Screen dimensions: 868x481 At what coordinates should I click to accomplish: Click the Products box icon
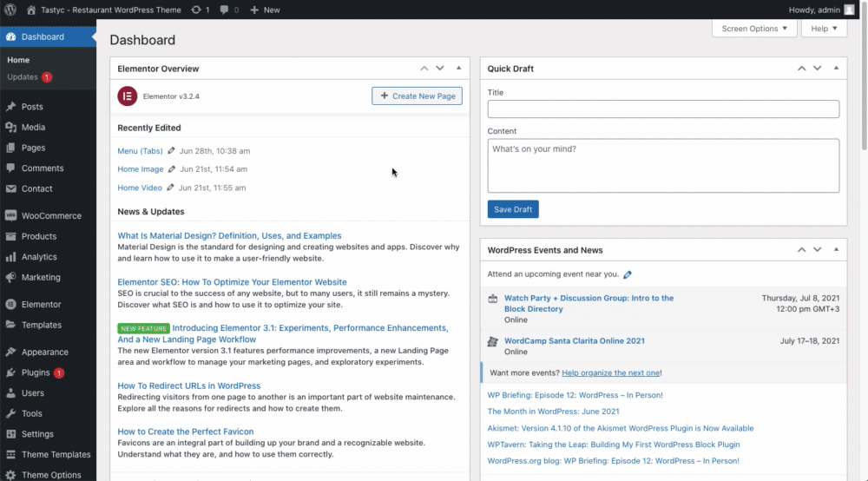coord(10,236)
